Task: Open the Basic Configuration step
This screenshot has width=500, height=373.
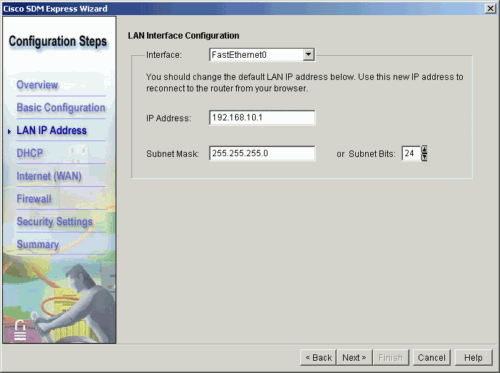Action: point(61,108)
